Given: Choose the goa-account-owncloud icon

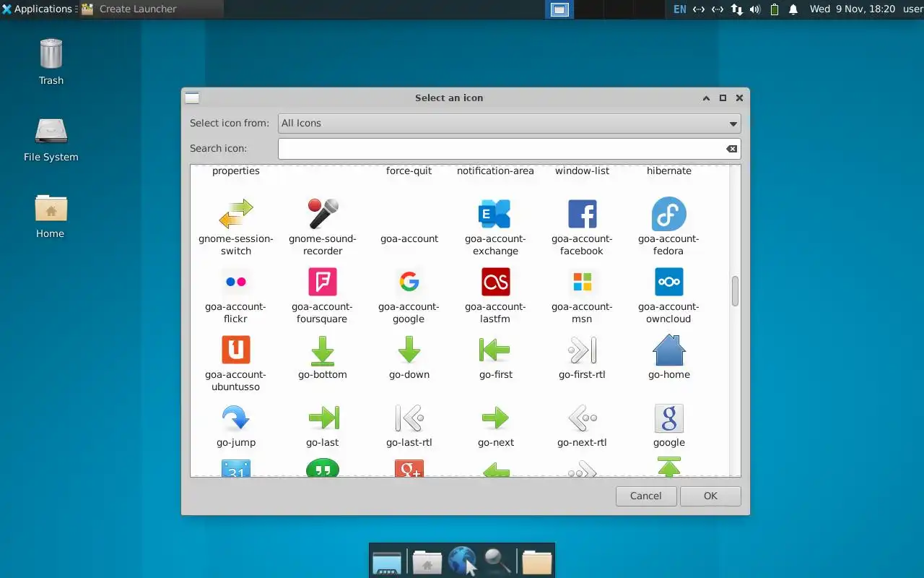Looking at the screenshot, I should [668, 282].
